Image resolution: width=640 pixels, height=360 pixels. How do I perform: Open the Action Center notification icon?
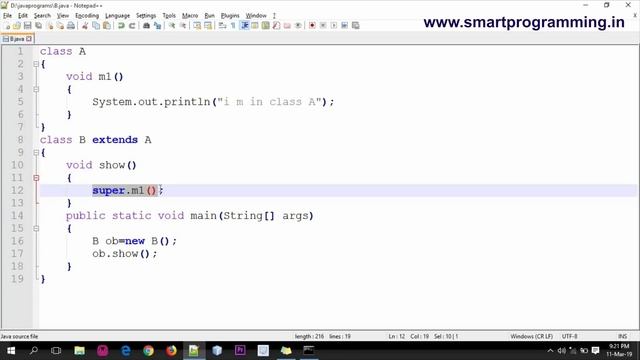click(596, 351)
